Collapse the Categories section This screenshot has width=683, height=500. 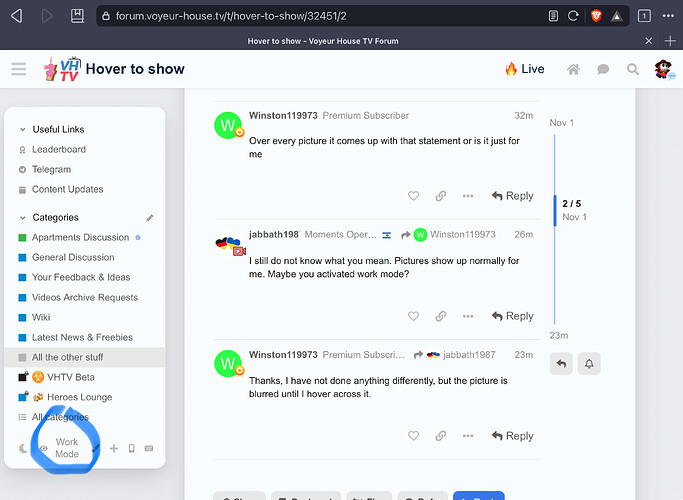24,217
